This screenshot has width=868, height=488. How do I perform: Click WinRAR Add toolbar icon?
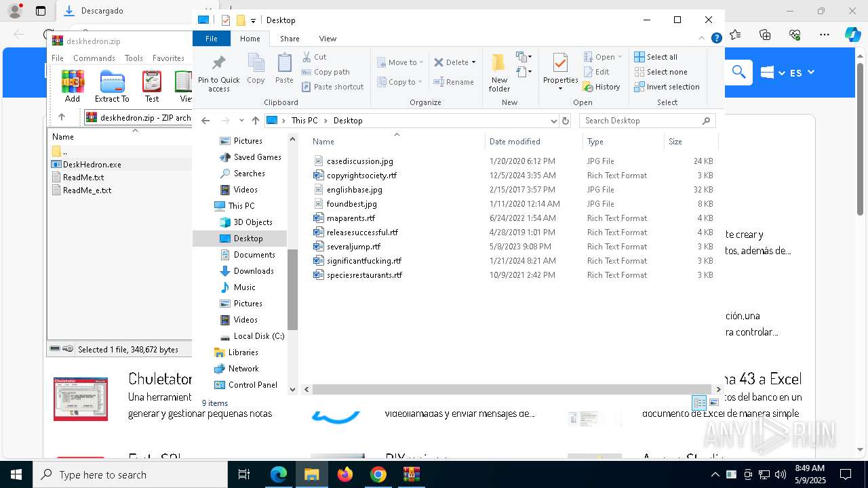[x=73, y=86]
